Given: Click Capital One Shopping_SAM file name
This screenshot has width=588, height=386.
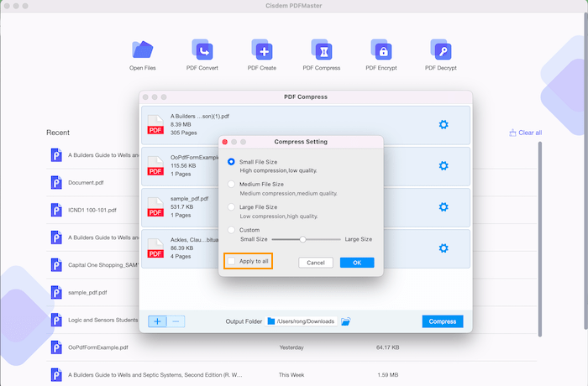Looking at the screenshot, I should (x=103, y=265).
